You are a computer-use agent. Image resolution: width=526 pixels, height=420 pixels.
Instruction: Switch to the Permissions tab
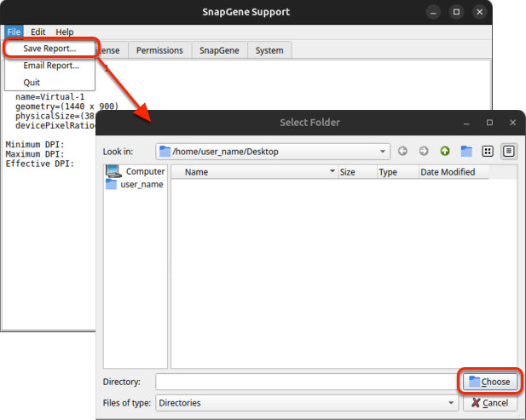click(x=159, y=50)
